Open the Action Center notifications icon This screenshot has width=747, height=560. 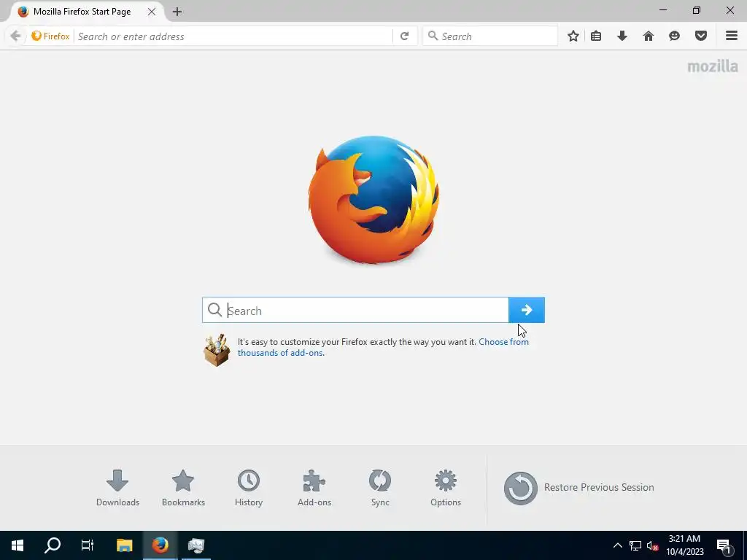724,546
